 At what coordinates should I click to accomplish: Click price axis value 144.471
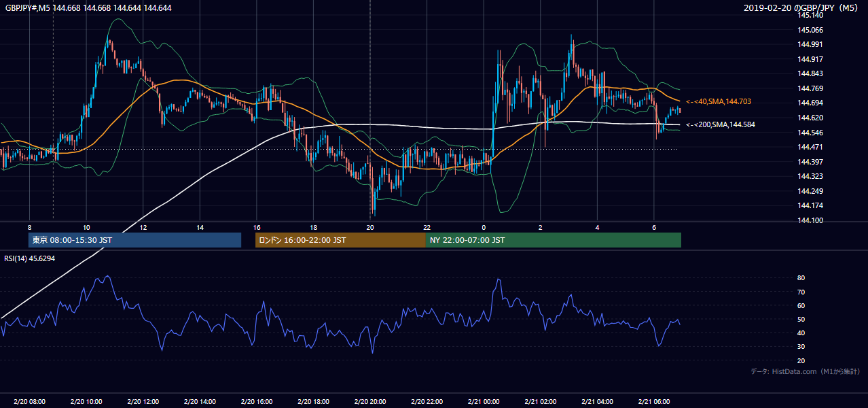[810, 147]
